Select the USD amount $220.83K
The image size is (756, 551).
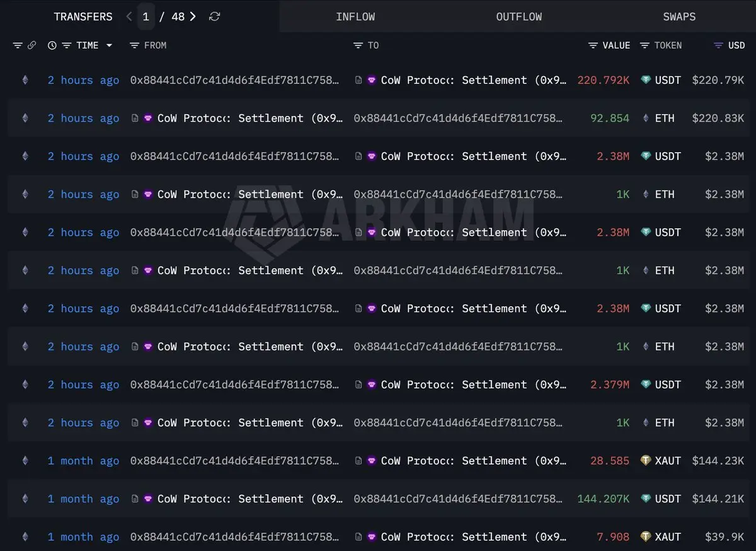(x=718, y=118)
